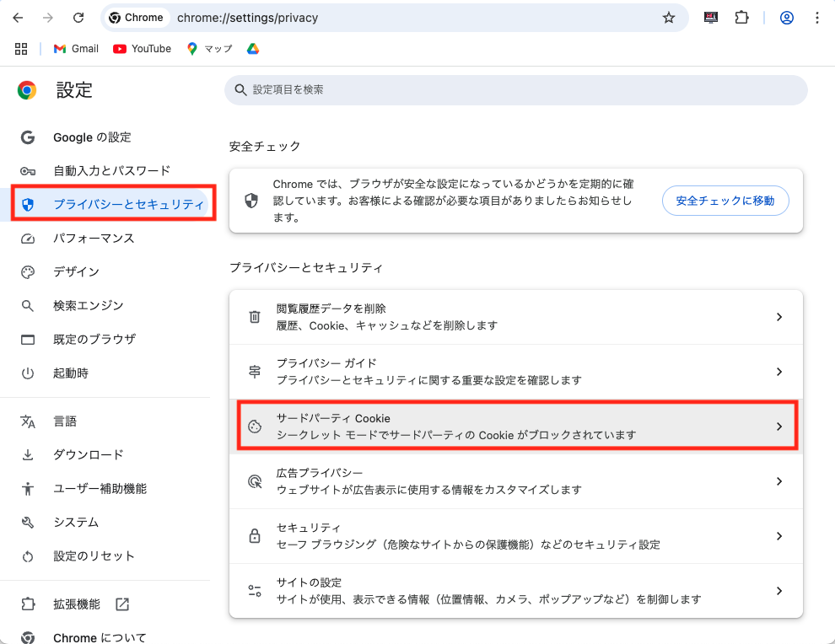Open the マップ bookmark
Viewport: 835px width, 644px height.
[x=210, y=49]
